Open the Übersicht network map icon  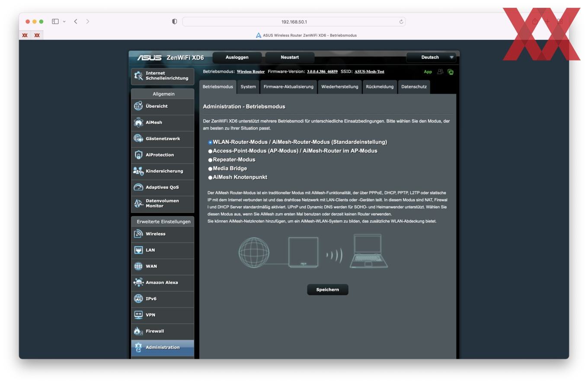[x=138, y=106]
